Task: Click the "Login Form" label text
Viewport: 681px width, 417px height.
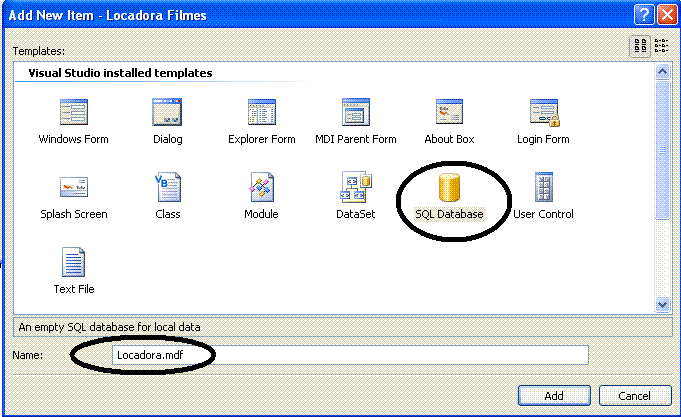Action: click(543, 139)
